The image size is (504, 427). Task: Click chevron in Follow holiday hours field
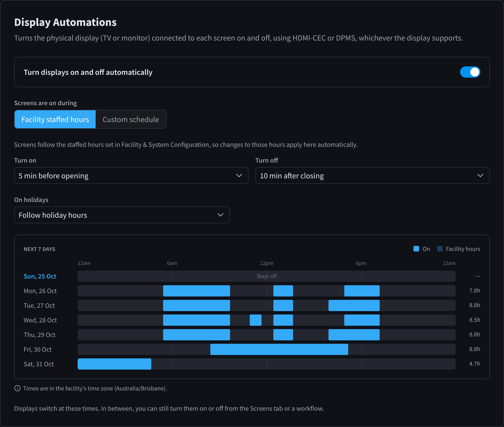220,215
